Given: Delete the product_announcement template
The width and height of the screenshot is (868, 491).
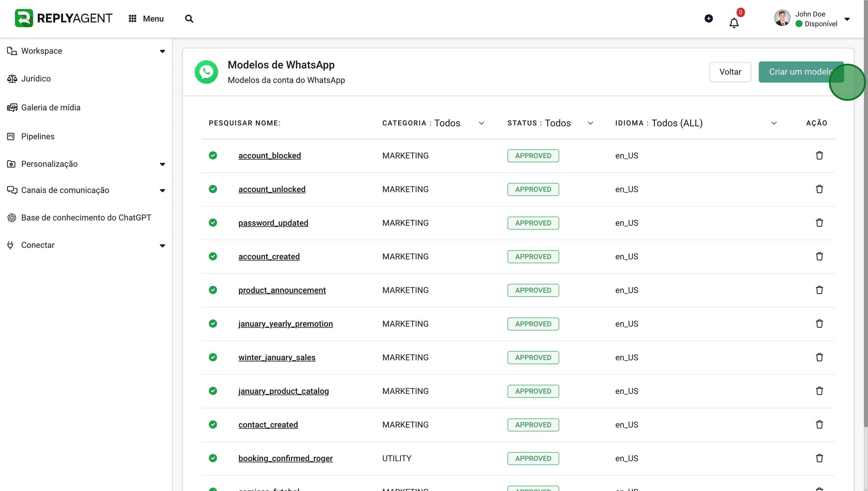Looking at the screenshot, I should pos(819,290).
